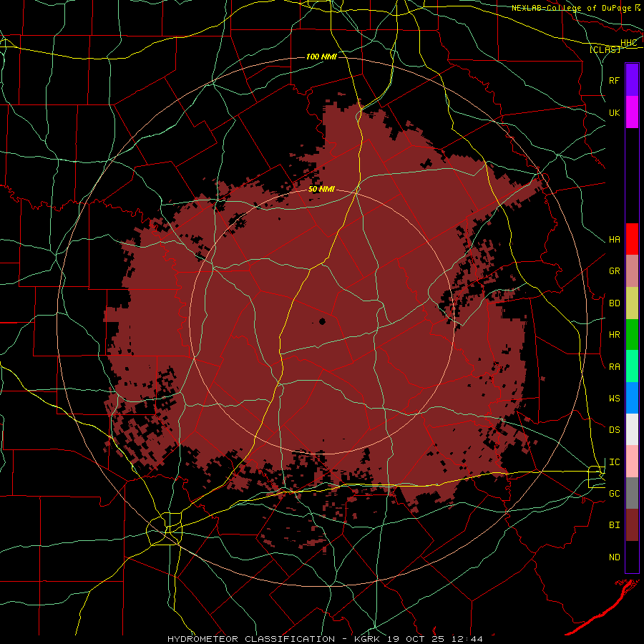
Task: Click the 12:44 timestamp
Action: (466, 639)
